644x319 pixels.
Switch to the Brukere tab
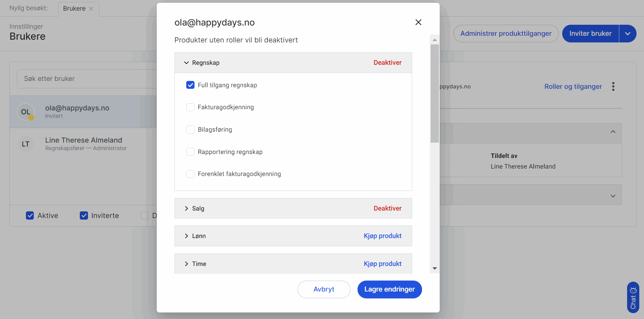(x=74, y=9)
